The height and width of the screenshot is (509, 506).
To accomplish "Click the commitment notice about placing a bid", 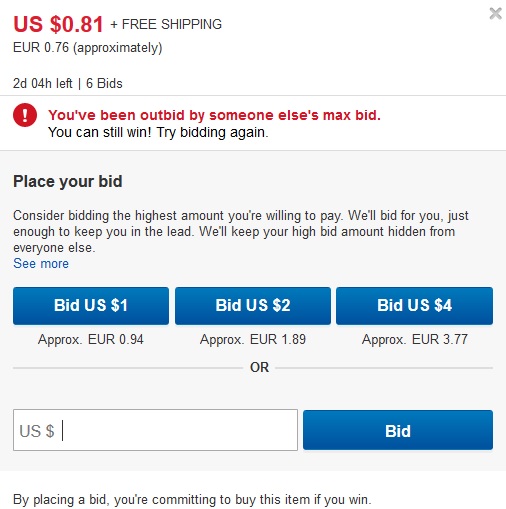I will pos(192,500).
